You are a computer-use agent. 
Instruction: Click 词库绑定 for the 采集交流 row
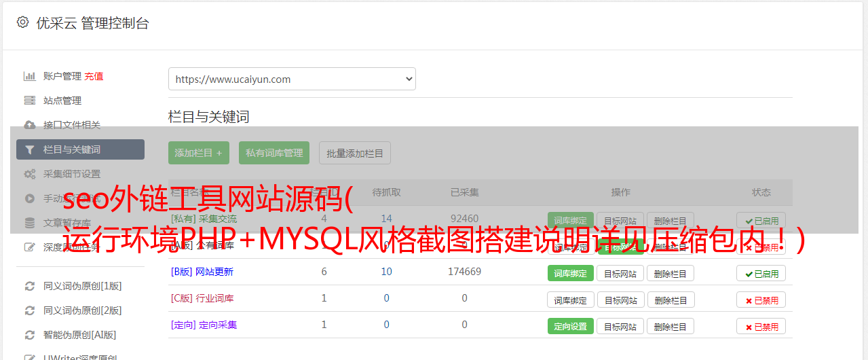click(570, 220)
